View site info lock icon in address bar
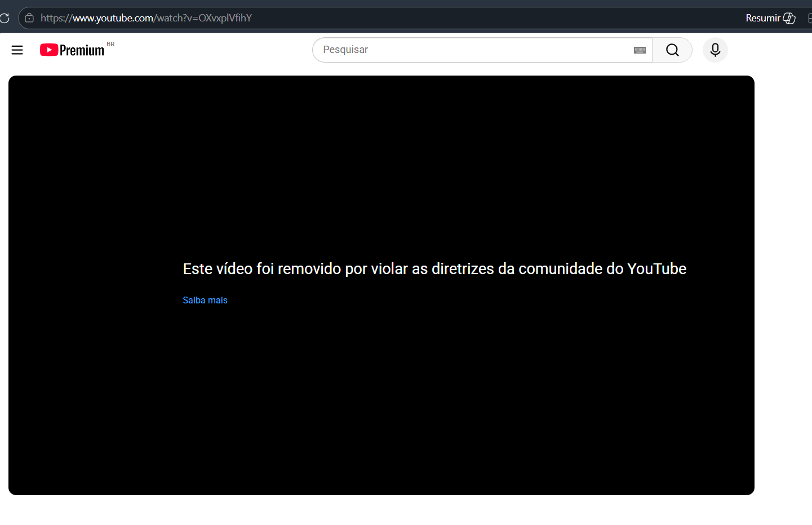Image resolution: width=812 pixels, height=525 pixels. point(29,18)
